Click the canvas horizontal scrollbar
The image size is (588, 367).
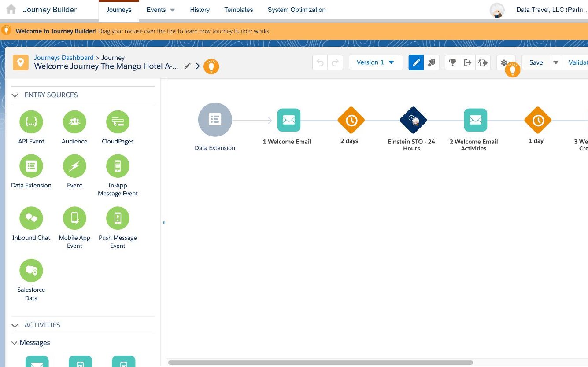pyautogui.click(x=321, y=363)
